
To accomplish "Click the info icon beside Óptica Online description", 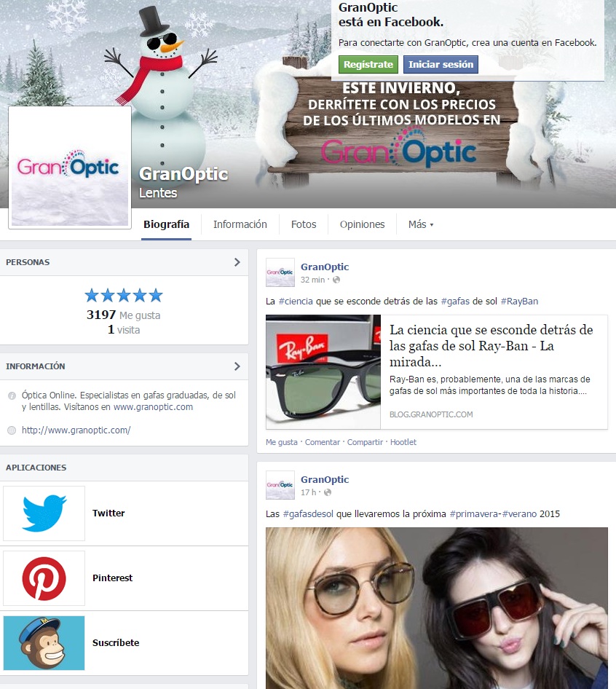I will [12, 395].
